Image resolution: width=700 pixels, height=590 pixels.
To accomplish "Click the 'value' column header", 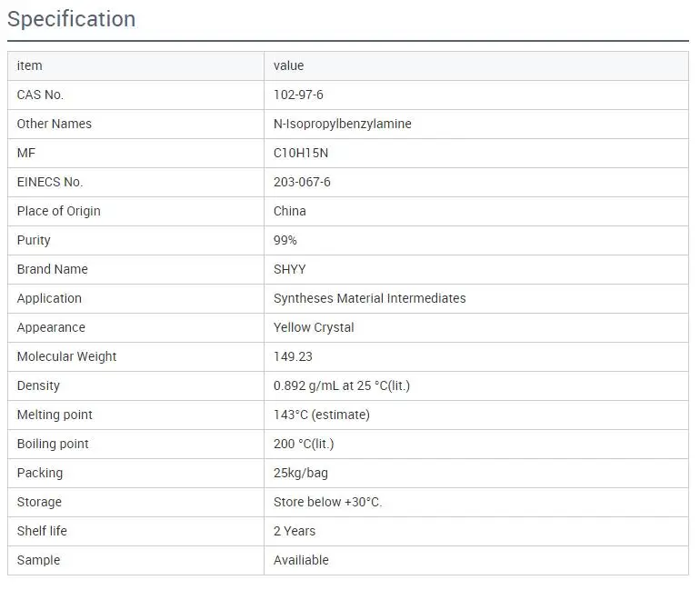I will click(288, 65).
